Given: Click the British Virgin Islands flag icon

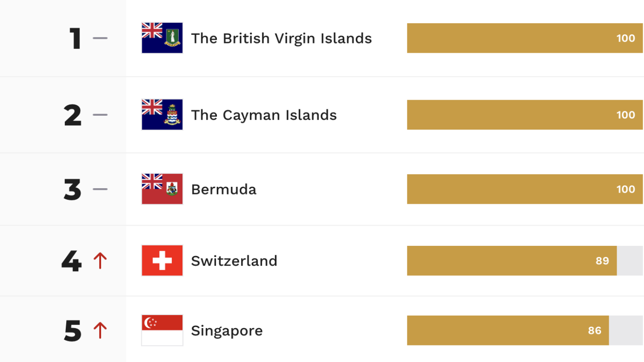Looking at the screenshot, I should pos(162,38).
